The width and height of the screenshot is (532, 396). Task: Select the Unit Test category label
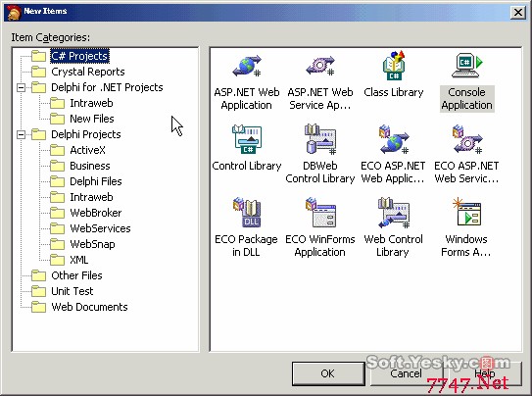click(72, 291)
